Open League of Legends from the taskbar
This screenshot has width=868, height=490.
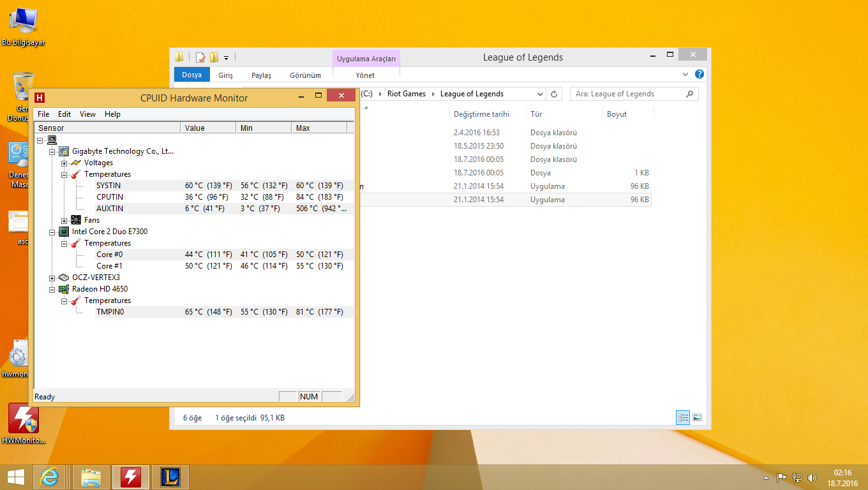tap(170, 477)
